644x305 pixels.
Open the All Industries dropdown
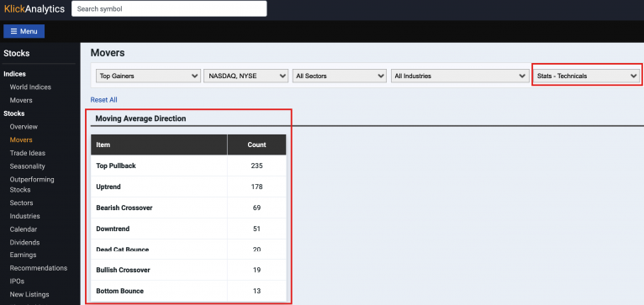click(460, 76)
